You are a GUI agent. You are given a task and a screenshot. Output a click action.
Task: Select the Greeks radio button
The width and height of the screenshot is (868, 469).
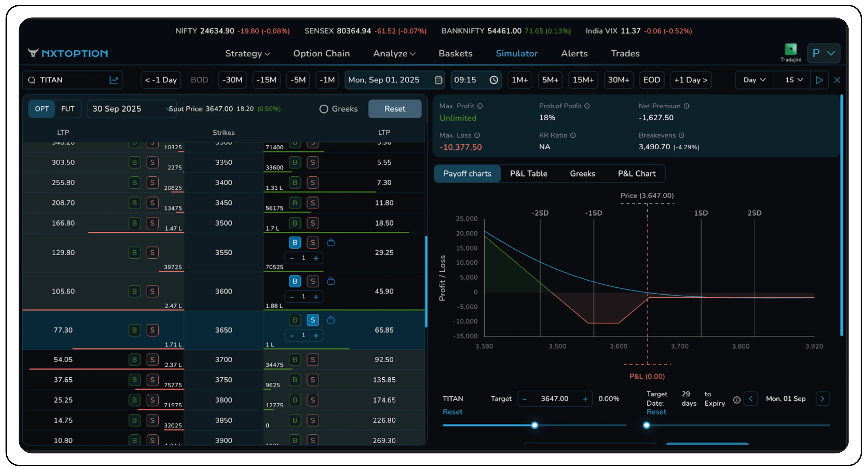323,109
